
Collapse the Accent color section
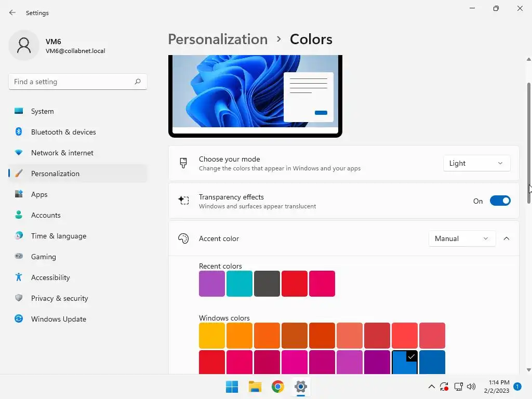506,238
